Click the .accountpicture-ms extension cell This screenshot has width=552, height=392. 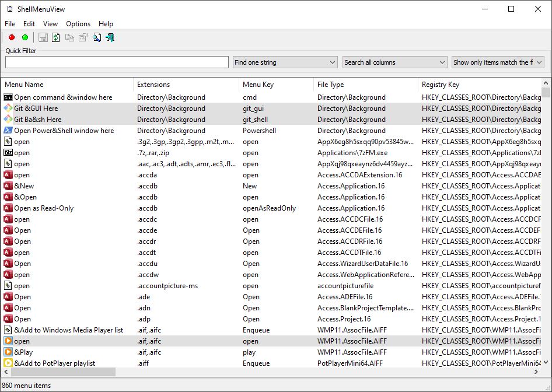pyautogui.click(x=167, y=286)
